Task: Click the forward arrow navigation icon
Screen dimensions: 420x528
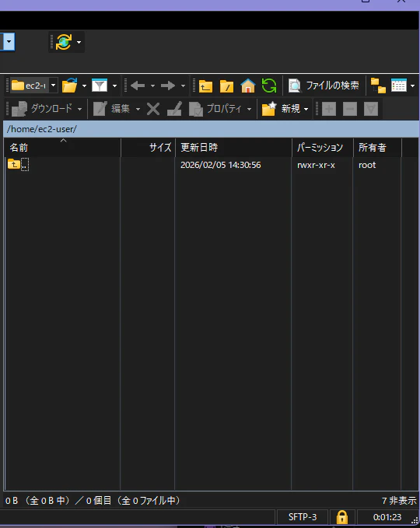Action: click(x=168, y=86)
